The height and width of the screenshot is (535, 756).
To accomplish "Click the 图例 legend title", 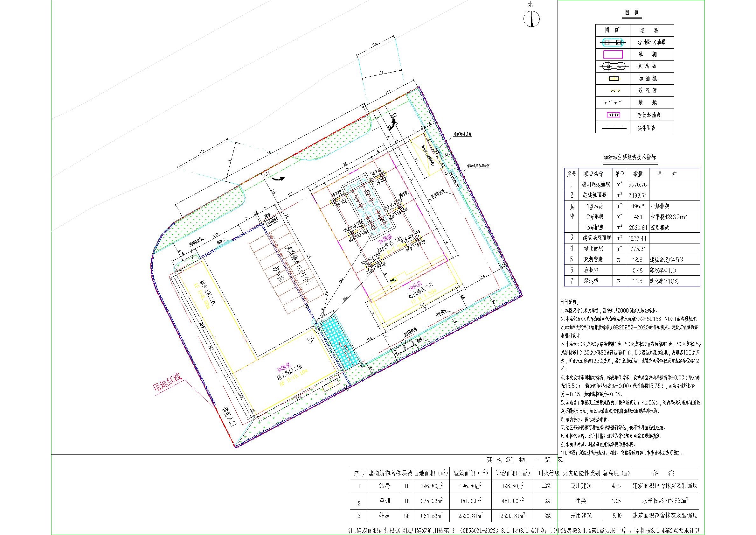I will point(632,13).
